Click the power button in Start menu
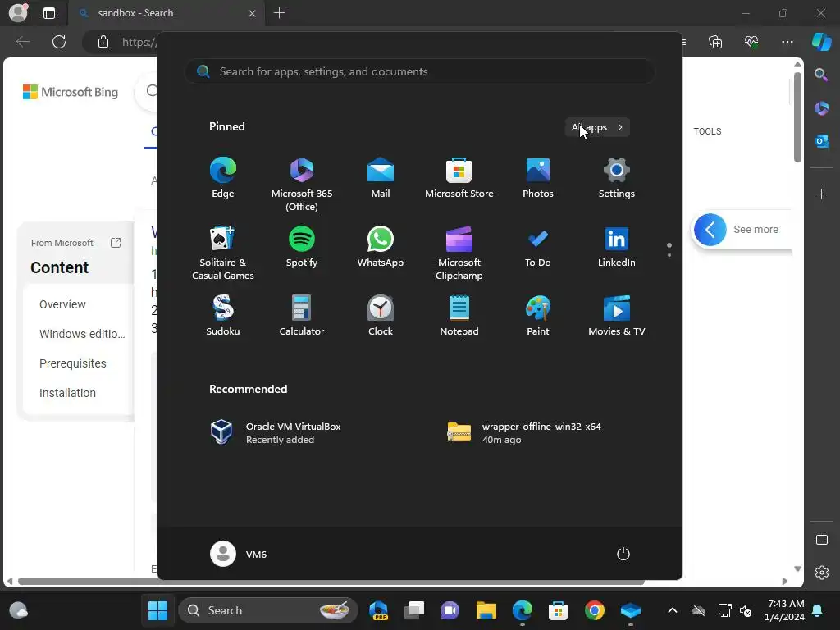The width and height of the screenshot is (840, 630). [x=623, y=554]
